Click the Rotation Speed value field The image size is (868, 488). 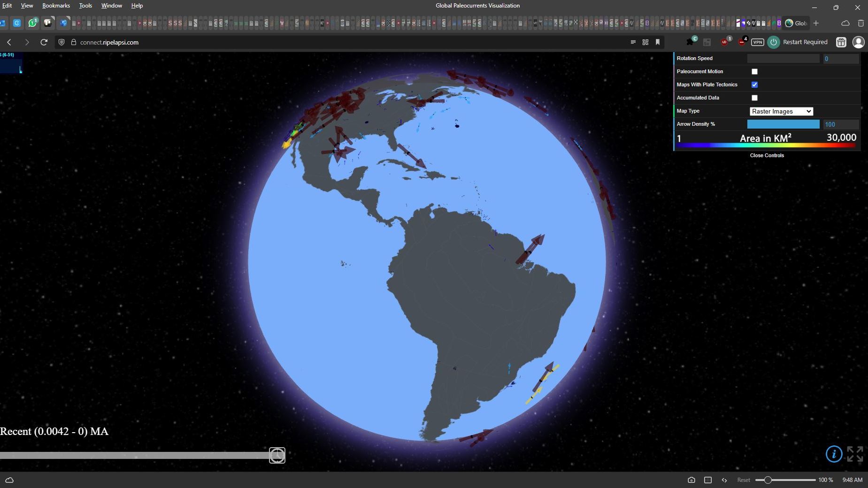841,59
